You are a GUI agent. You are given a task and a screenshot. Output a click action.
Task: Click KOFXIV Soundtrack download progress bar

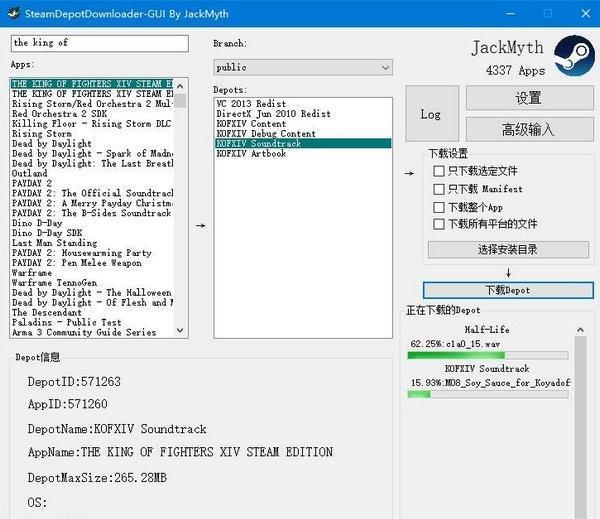488,394
